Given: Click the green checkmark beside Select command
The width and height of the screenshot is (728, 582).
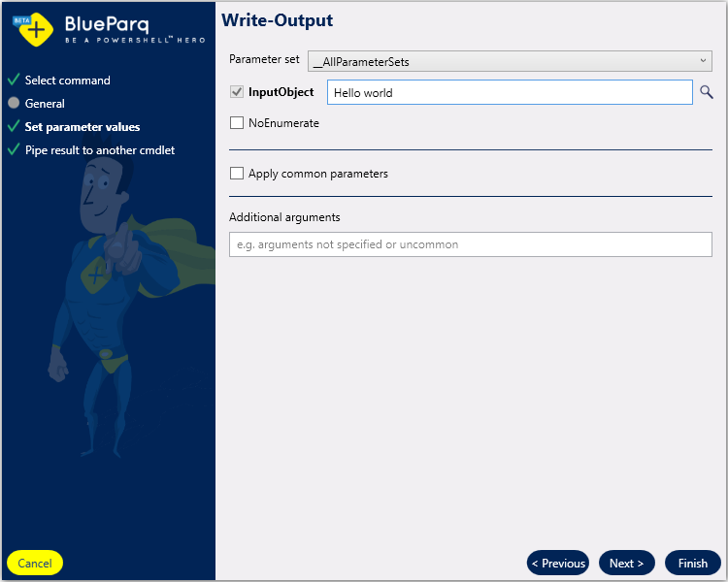Looking at the screenshot, I should coord(14,81).
